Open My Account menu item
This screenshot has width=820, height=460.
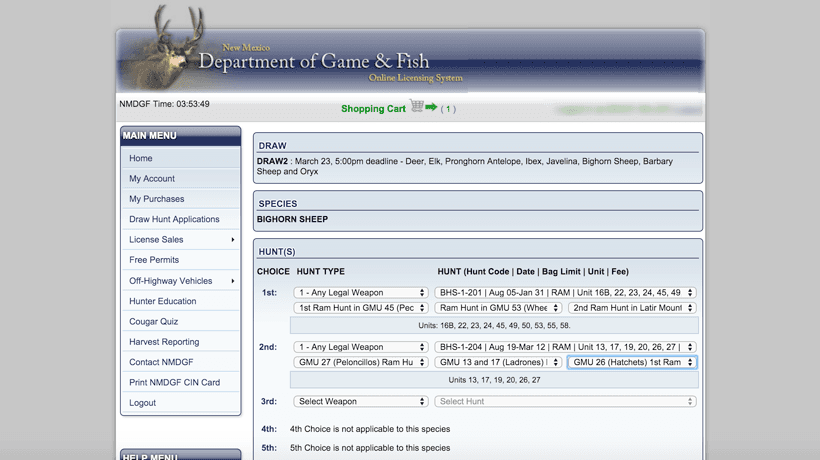click(152, 179)
